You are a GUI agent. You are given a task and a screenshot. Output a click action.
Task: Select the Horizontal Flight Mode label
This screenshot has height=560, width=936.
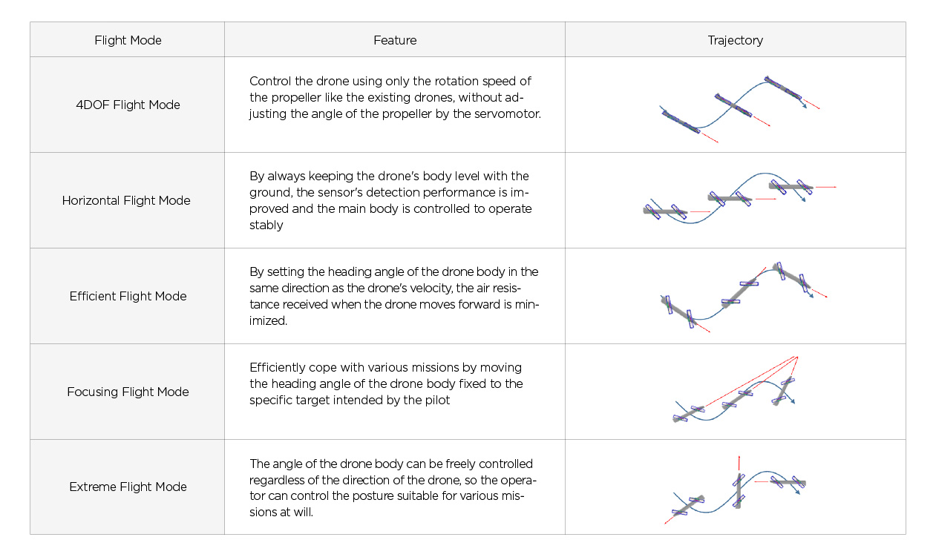click(126, 200)
